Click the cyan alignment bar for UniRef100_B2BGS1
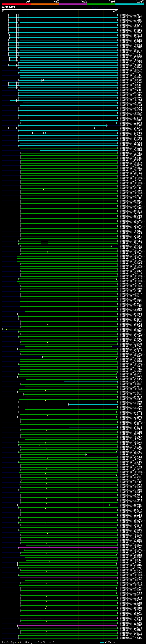146x644 pixels. [91, 382]
